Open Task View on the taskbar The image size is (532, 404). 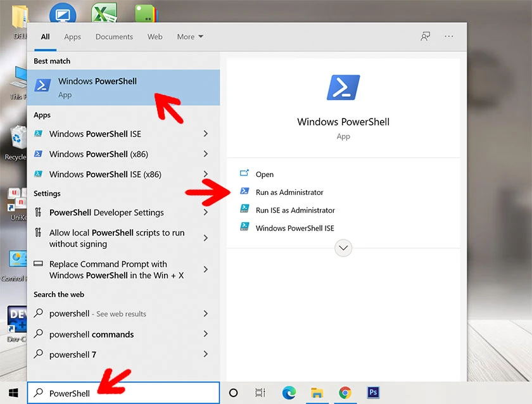260,393
